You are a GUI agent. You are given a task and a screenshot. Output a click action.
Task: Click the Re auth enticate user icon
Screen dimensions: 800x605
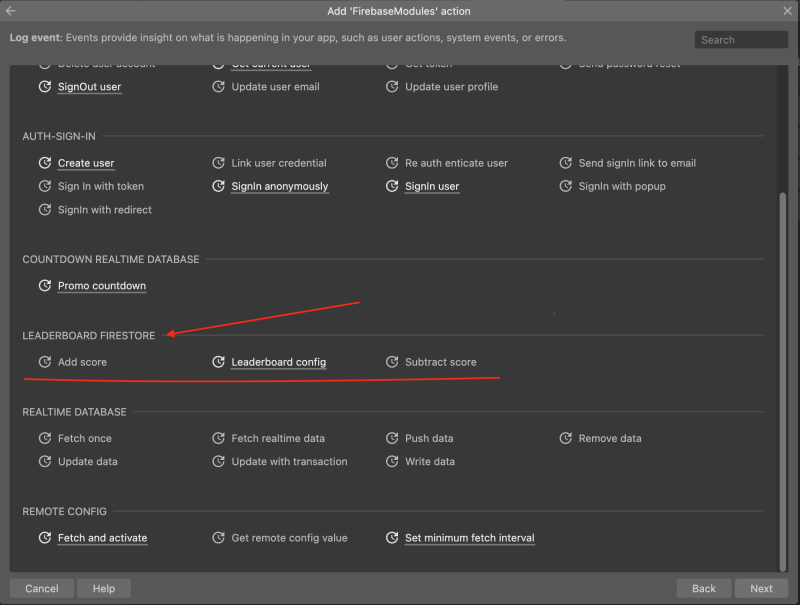coord(392,163)
